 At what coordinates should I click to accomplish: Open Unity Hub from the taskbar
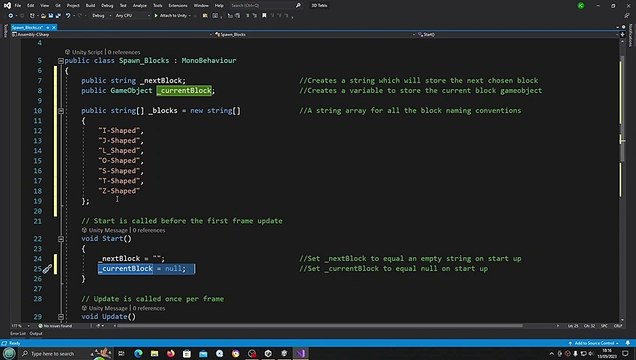click(x=268, y=354)
